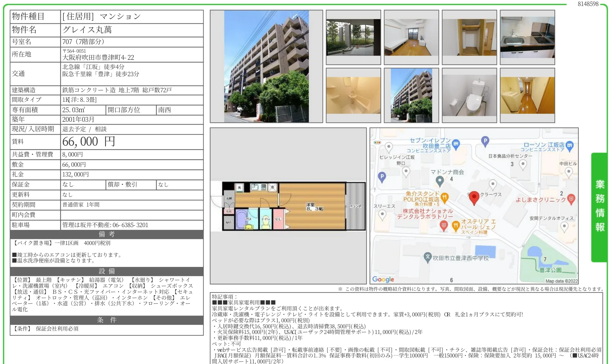Click the Google logo on map
This screenshot has width=612, height=364.
(x=383, y=279)
